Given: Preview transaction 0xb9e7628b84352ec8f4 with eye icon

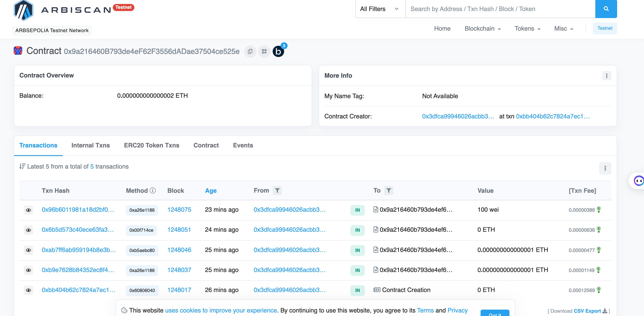Looking at the screenshot, I should point(28,270).
